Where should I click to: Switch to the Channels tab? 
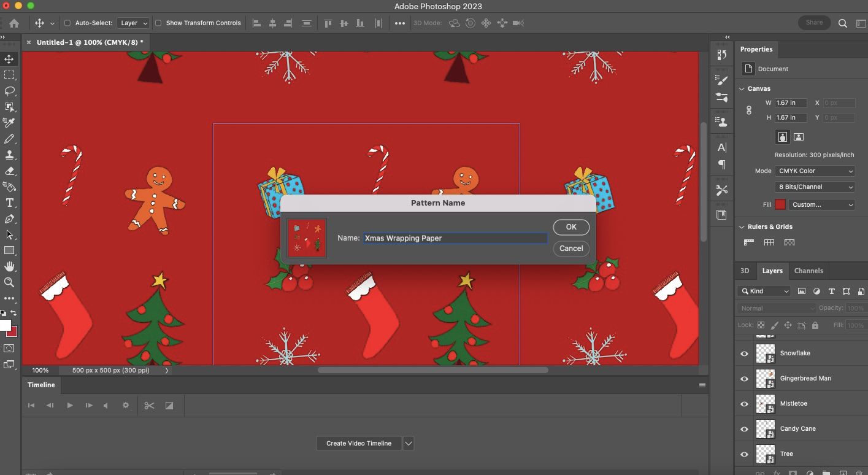click(808, 271)
